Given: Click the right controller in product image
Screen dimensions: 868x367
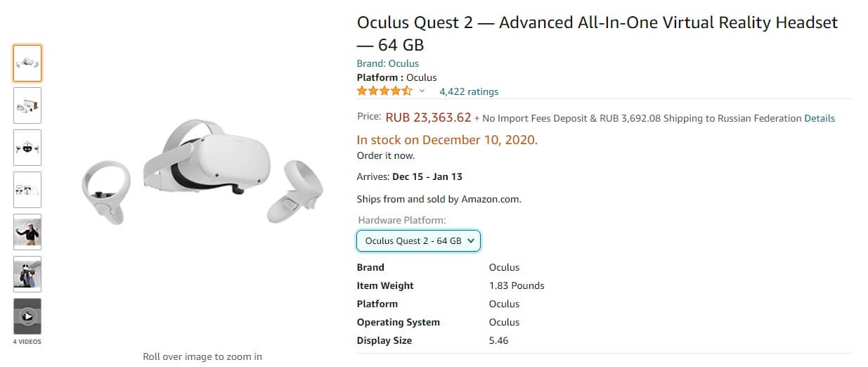Looking at the screenshot, I should point(295,191).
